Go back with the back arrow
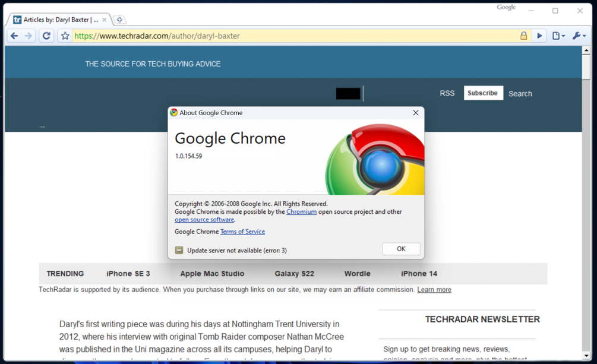Screen dimensions: 597x364 click(14, 36)
